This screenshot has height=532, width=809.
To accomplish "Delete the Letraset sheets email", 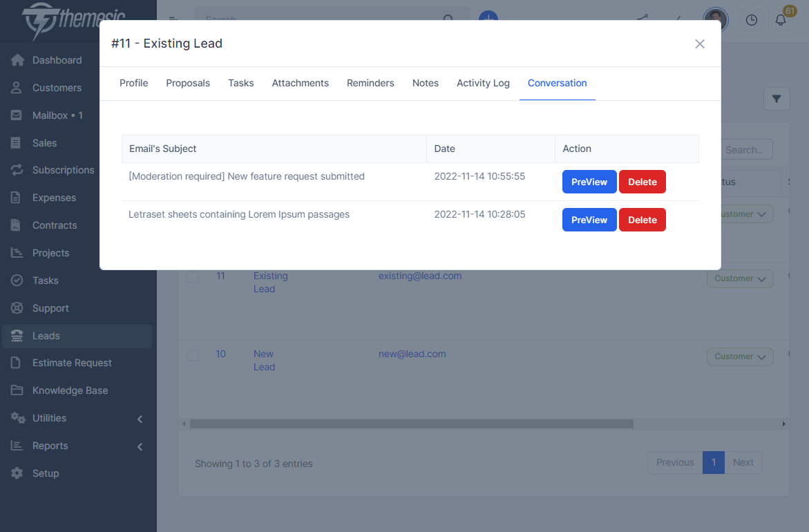I will tap(642, 220).
